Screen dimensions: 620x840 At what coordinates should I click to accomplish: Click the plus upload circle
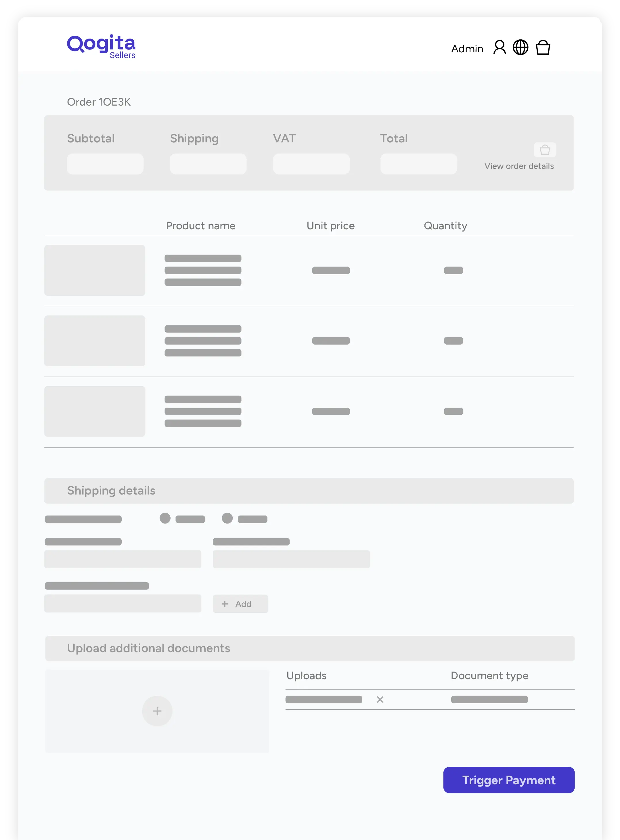[x=157, y=711]
